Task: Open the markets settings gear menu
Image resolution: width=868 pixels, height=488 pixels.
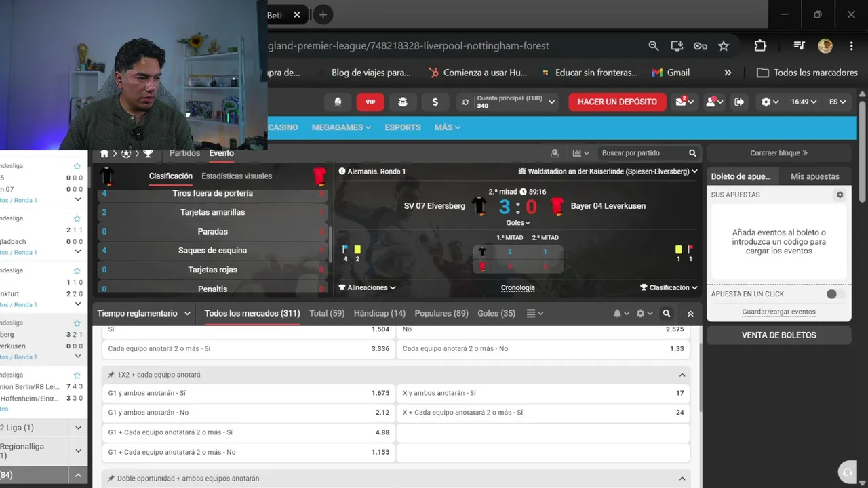Action: [644, 314]
